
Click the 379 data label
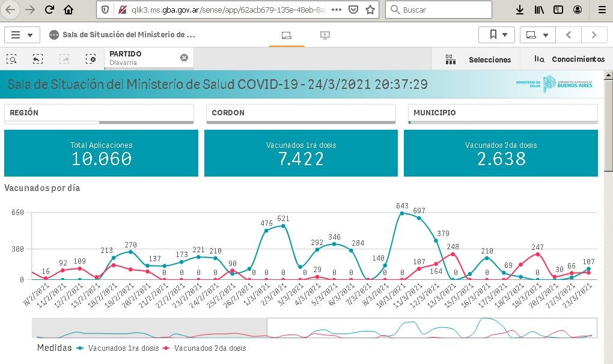click(443, 233)
